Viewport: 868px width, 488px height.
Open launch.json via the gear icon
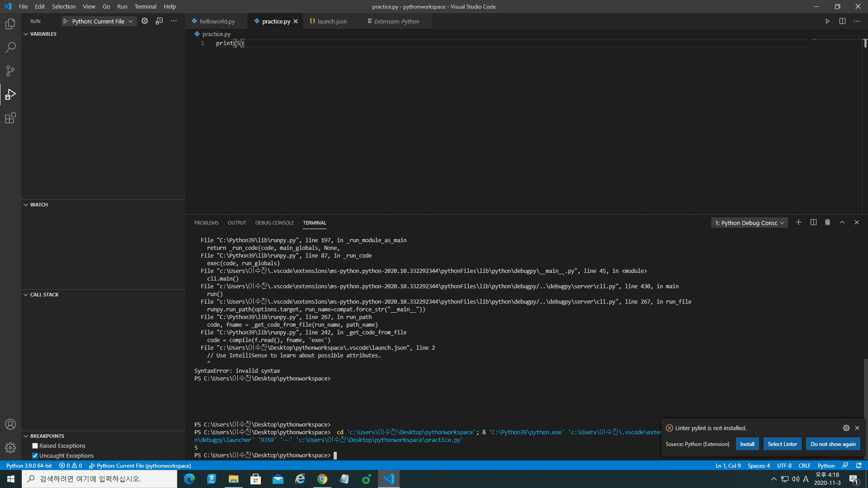click(x=145, y=21)
